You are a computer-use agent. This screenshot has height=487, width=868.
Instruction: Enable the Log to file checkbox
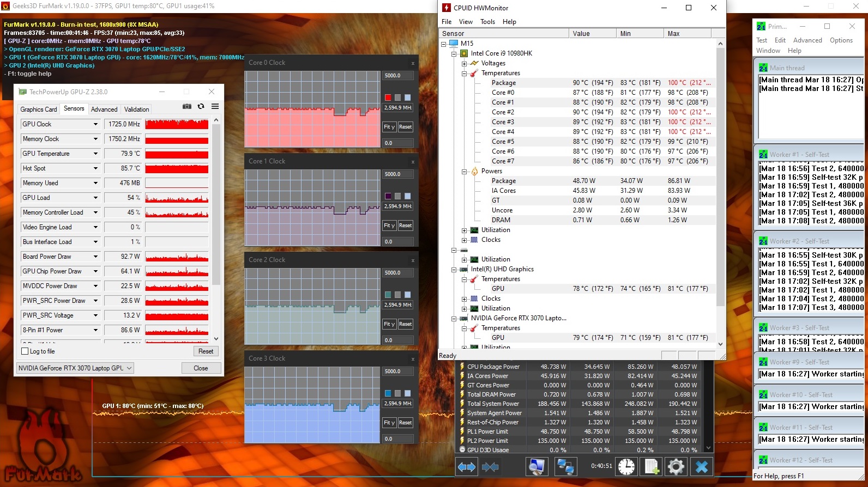pos(25,351)
